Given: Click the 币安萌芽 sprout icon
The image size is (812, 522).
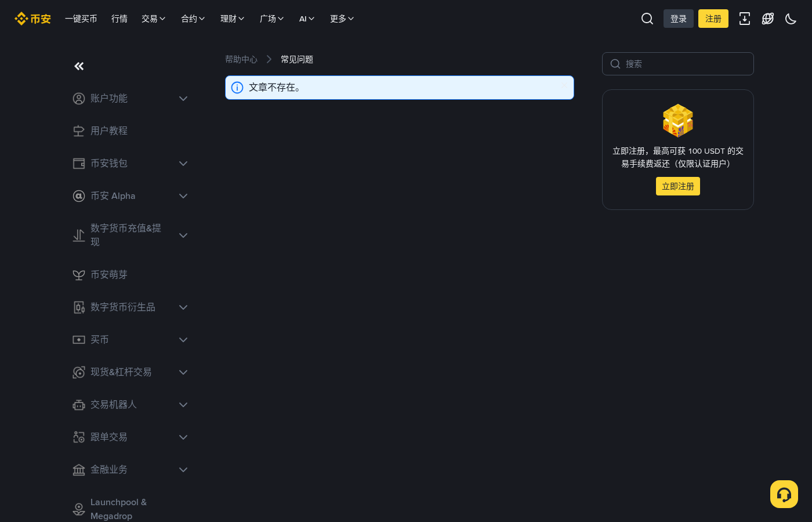Looking at the screenshot, I should click(x=79, y=275).
